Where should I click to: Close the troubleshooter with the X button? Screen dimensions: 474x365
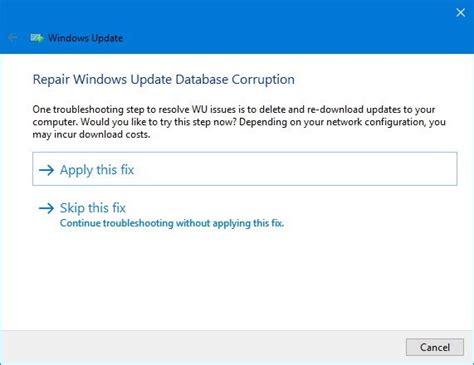tap(460, 12)
